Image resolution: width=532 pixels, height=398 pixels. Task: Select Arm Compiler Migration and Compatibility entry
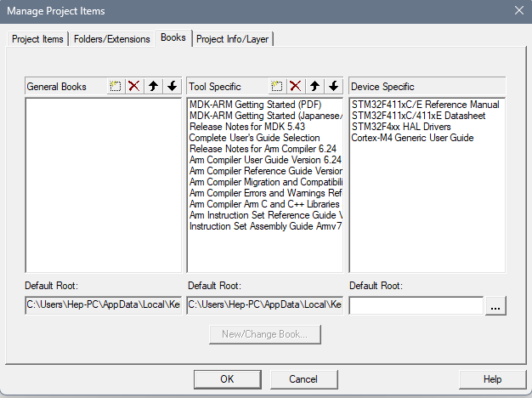coord(265,182)
